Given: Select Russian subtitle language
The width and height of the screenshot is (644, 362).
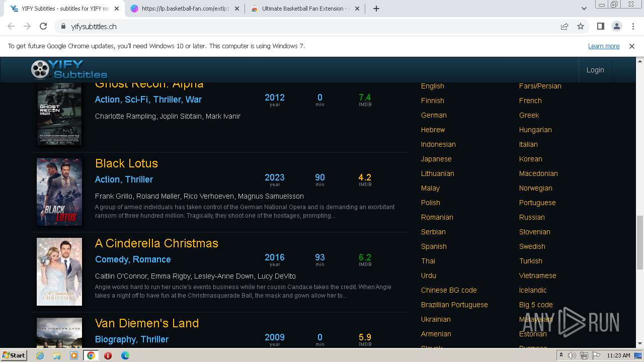Looking at the screenshot, I should (x=532, y=217).
